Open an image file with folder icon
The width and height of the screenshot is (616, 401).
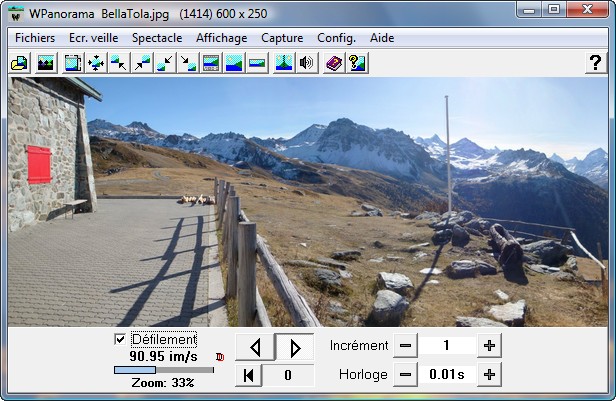19,63
